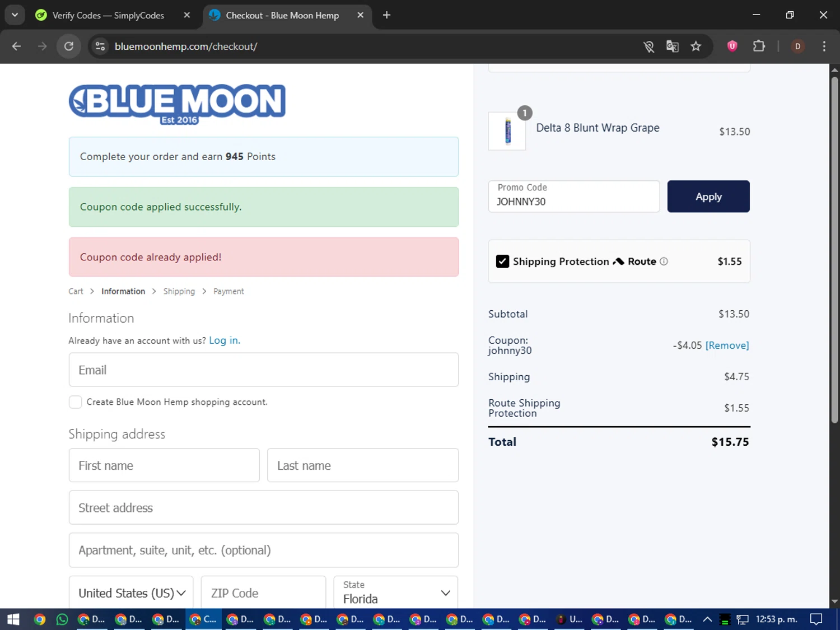Viewport: 840px width, 630px height.
Task: Open the site information icon in address bar
Action: point(100,46)
